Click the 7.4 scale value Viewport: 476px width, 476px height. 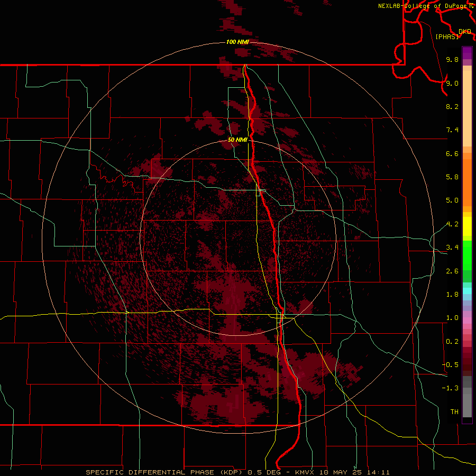tap(452, 130)
